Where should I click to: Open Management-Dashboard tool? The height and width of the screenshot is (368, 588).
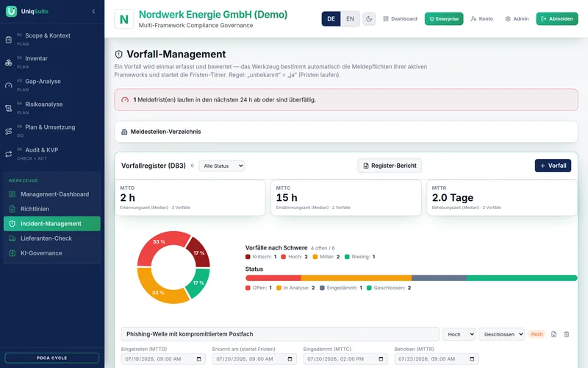pos(52,194)
